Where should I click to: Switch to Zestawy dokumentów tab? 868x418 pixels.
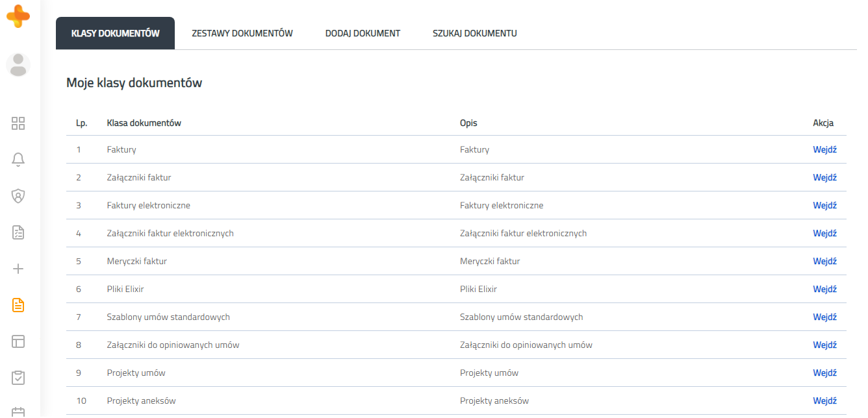click(x=242, y=33)
